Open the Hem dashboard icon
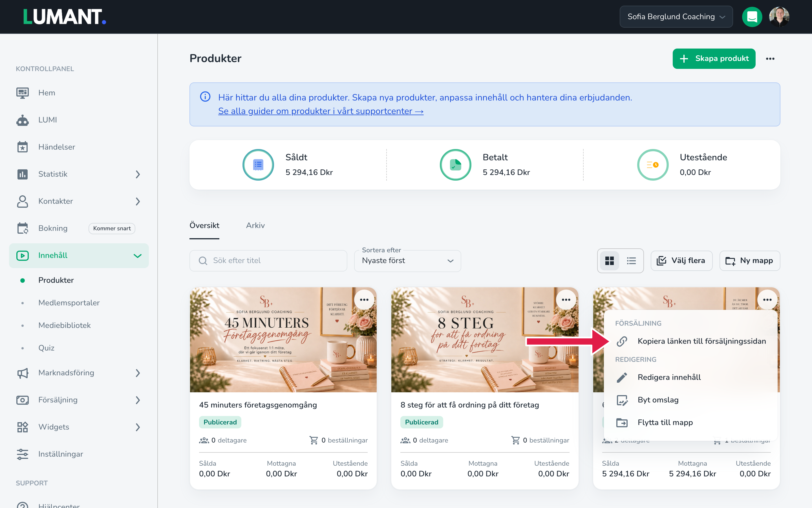812x508 pixels. [23, 93]
